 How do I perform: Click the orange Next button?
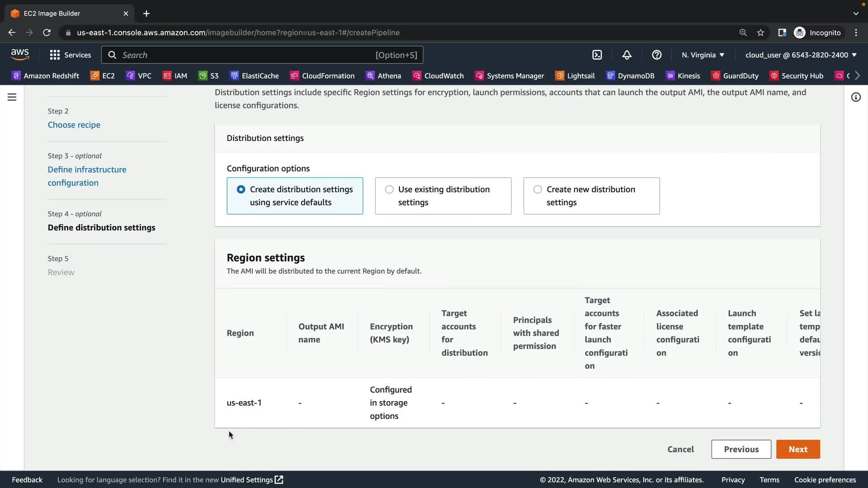pyautogui.click(x=798, y=449)
